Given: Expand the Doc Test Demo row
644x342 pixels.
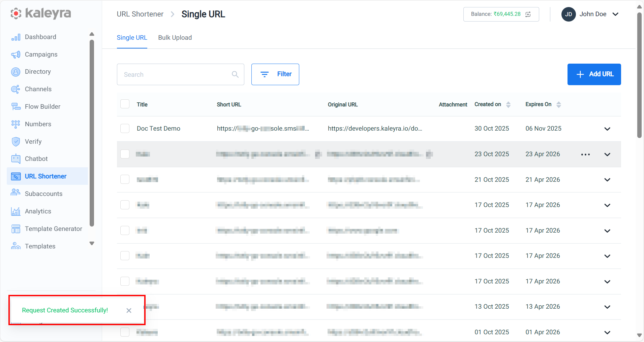Looking at the screenshot, I should pos(607,129).
